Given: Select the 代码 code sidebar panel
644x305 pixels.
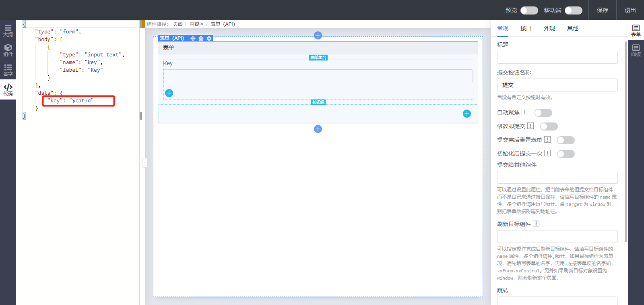Looking at the screenshot, I should pos(8,90).
